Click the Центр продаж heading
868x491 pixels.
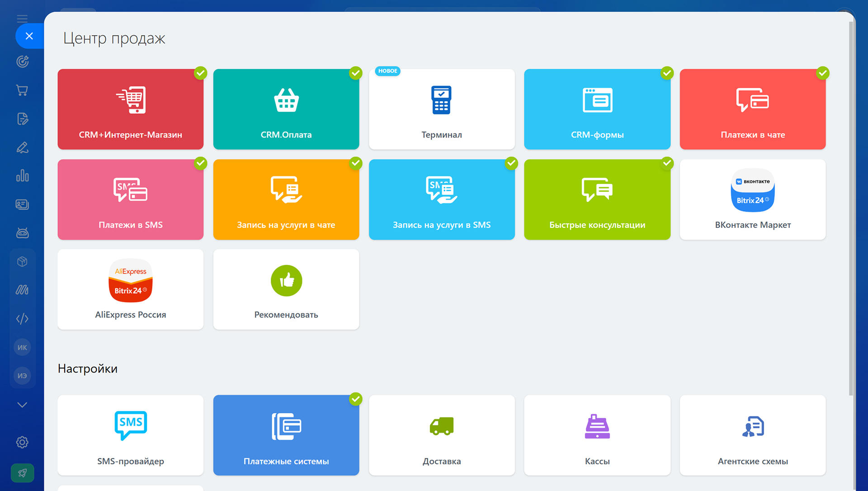pyautogui.click(x=114, y=38)
